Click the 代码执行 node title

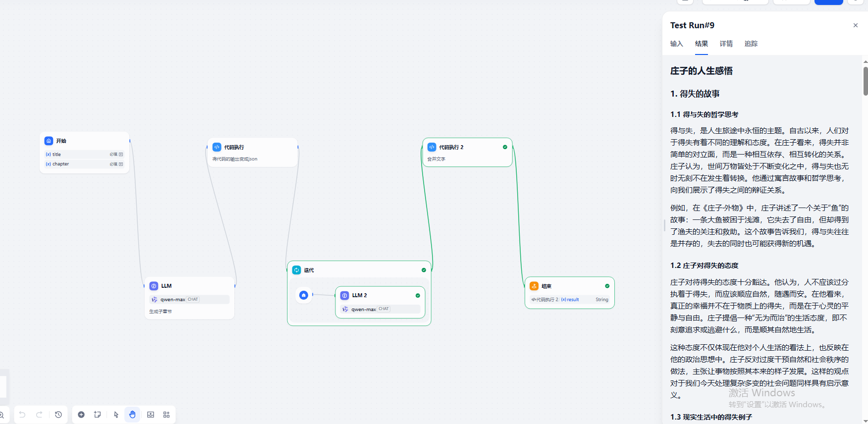coord(234,147)
